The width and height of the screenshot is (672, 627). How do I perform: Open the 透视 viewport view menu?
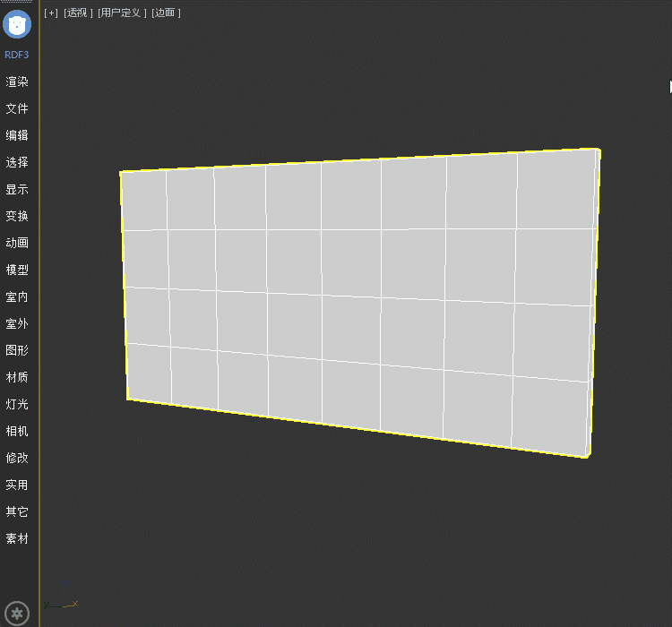78,13
